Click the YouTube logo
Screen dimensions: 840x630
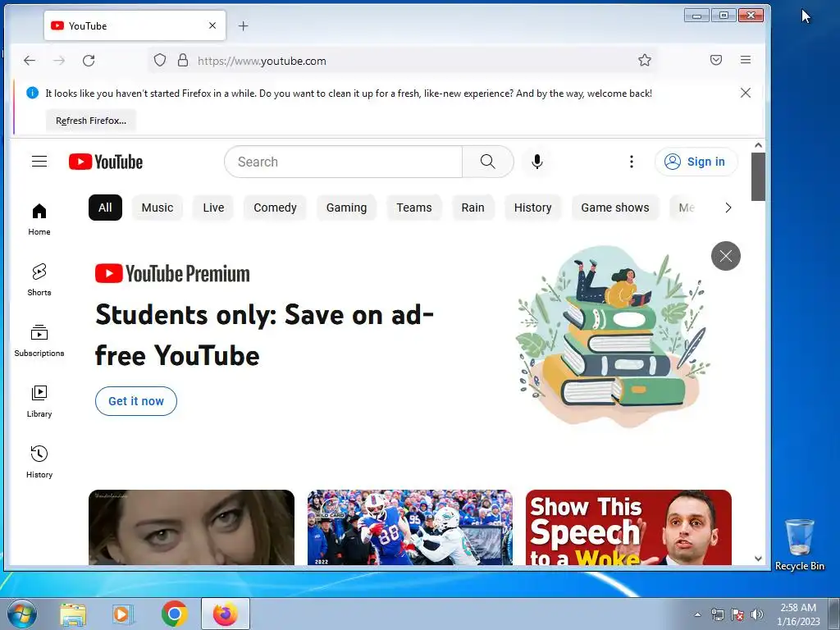106,162
